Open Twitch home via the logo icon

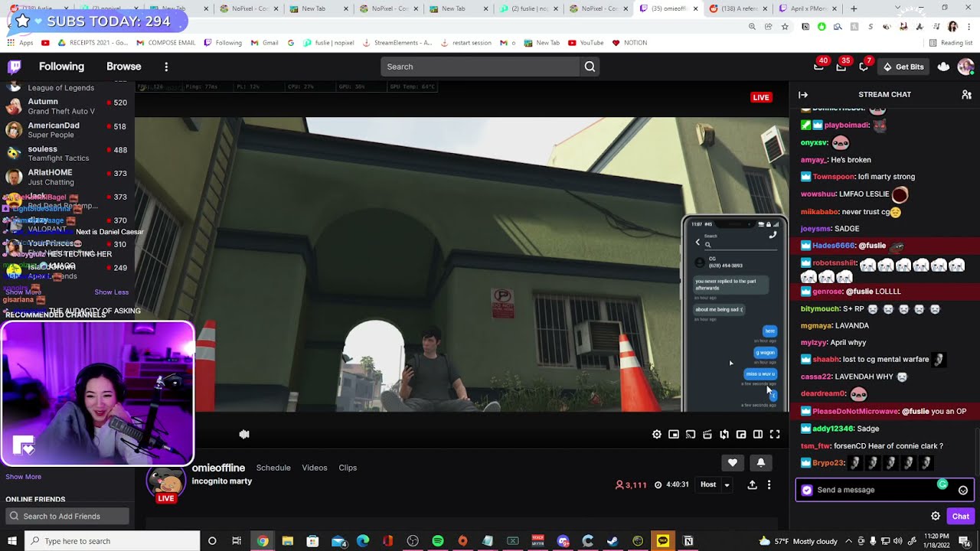click(x=14, y=67)
